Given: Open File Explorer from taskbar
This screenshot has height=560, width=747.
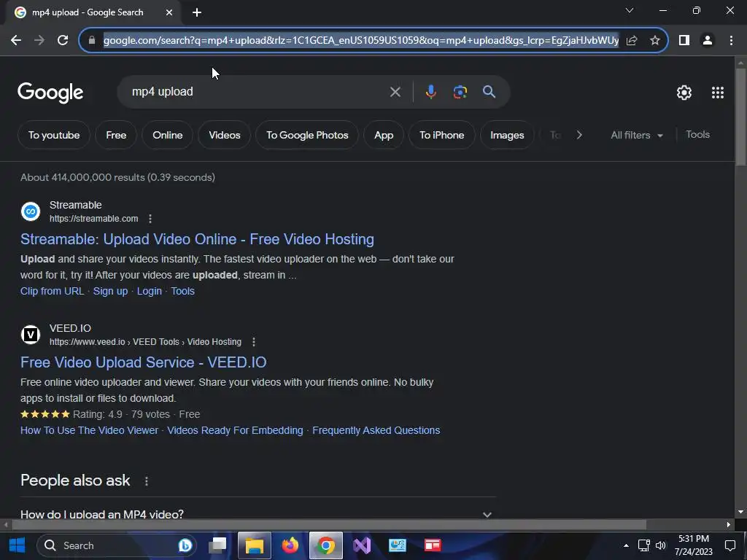Looking at the screenshot, I should tap(255, 545).
